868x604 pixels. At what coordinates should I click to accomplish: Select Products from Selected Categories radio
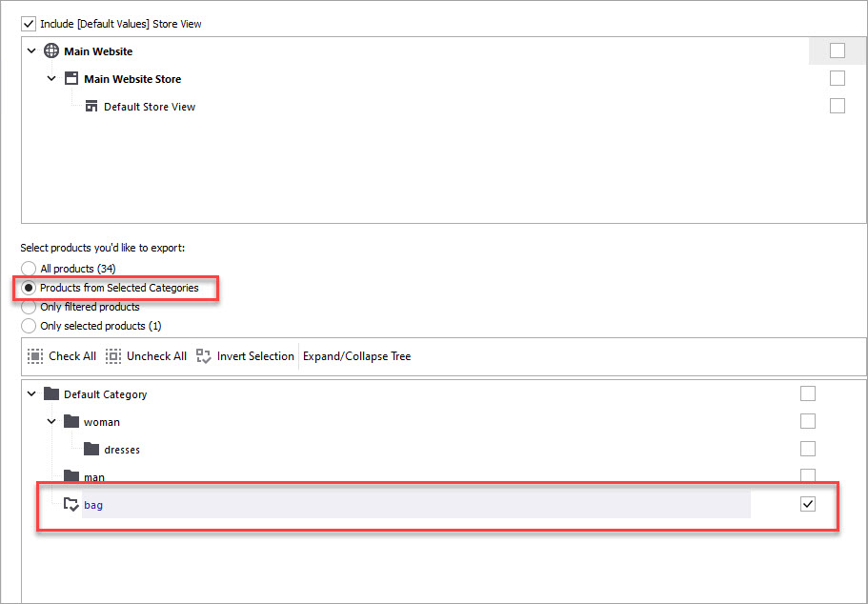click(x=29, y=288)
